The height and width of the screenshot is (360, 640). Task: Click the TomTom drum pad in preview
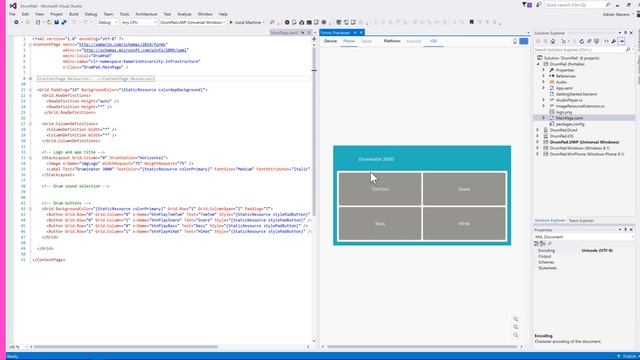click(380, 189)
